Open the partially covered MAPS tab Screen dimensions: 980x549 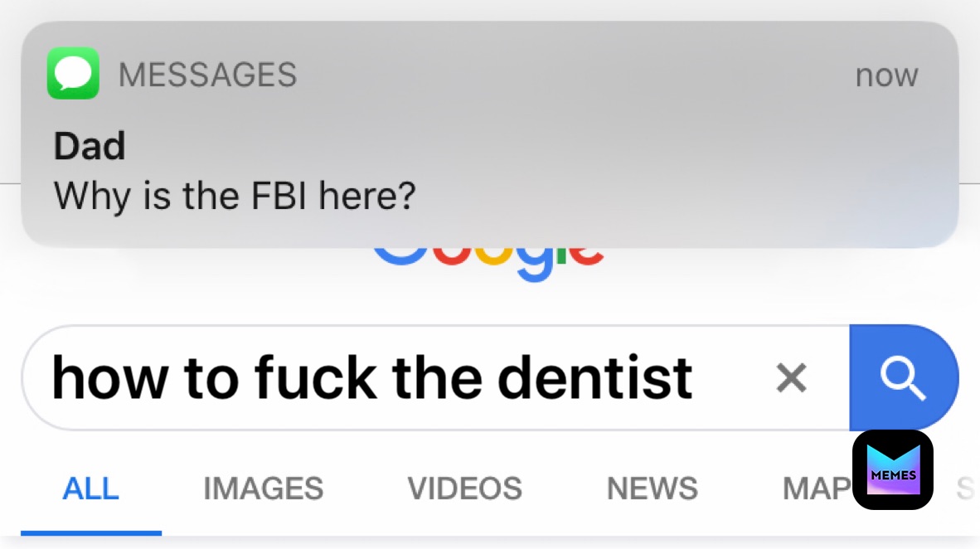817,488
